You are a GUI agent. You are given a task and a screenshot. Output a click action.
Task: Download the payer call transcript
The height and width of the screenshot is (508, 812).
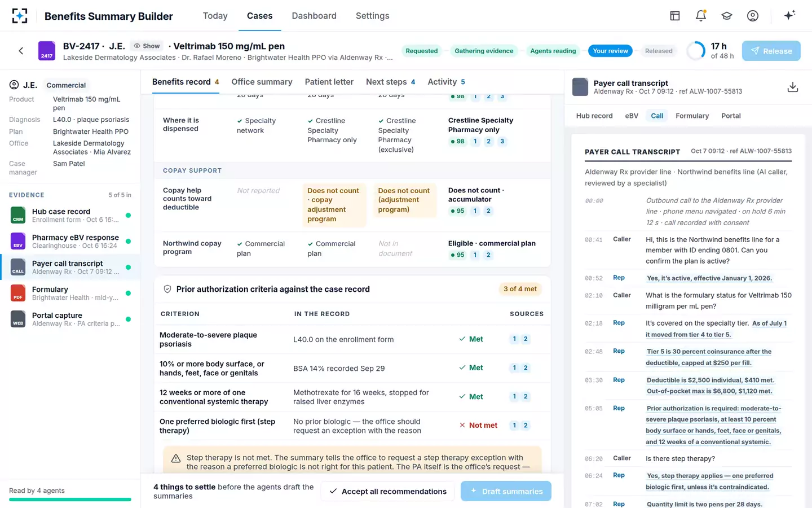(793, 87)
